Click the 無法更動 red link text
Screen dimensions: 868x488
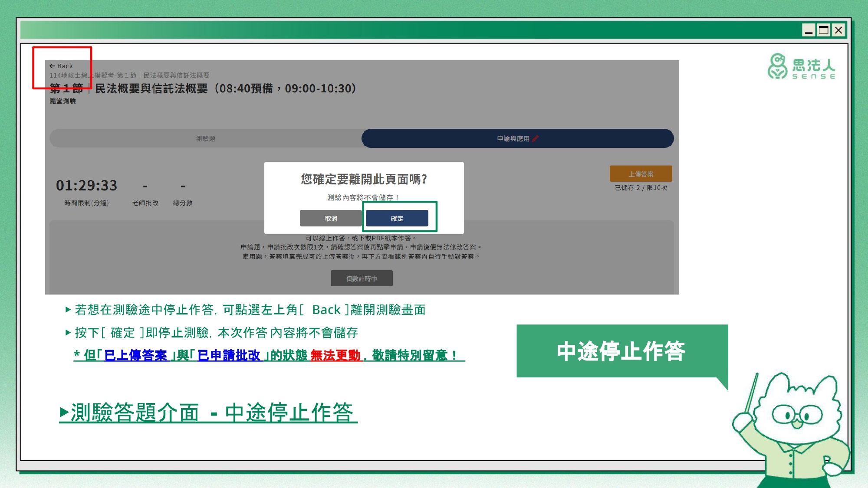335,355
